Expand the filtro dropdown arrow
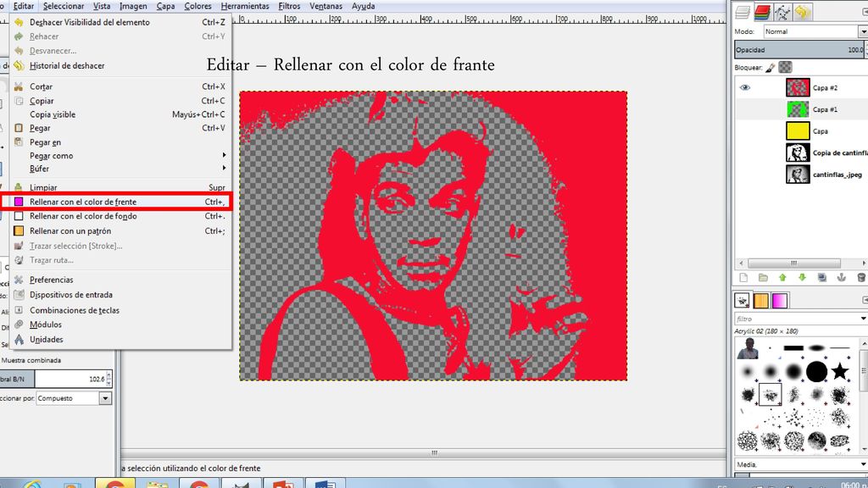The image size is (868, 488). [863, 319]
